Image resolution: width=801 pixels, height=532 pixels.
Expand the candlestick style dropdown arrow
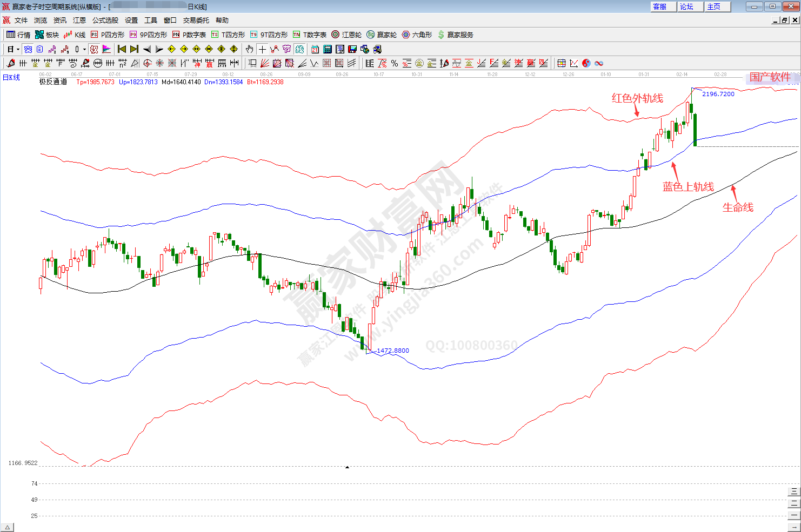pos(84,49)
